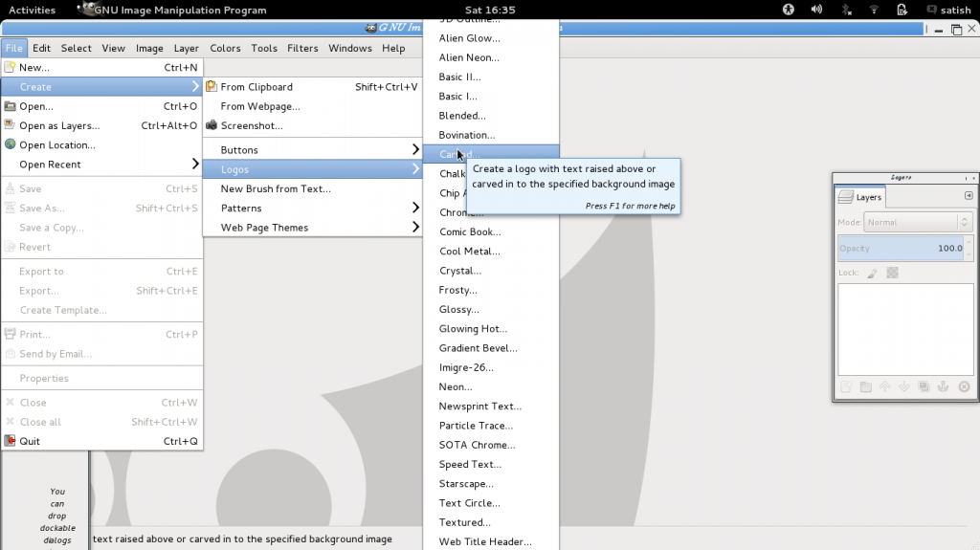
Task: Click the Screenshot camera icon in Create submenu
Action: tap(212, 125)
